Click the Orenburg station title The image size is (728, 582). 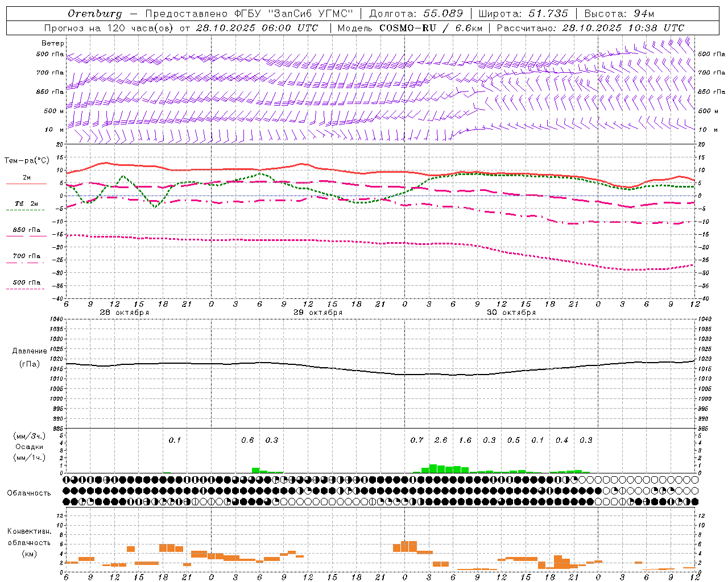coord(94,14)
